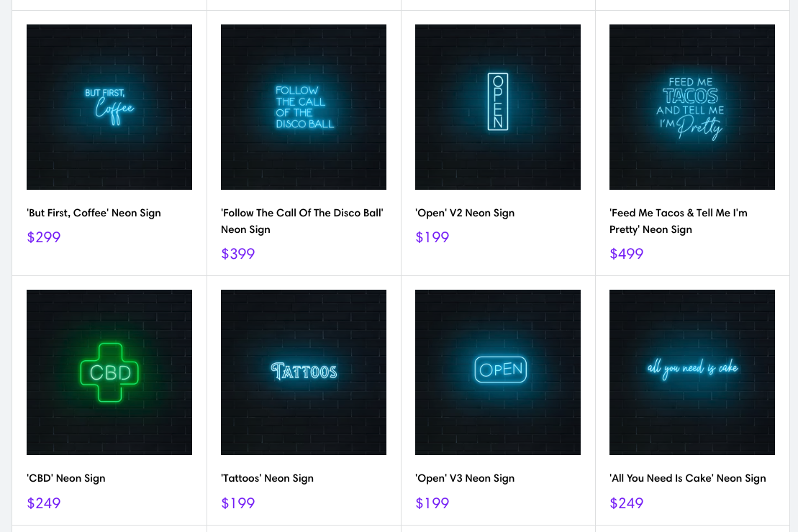
Task: Click 'Follow The Call Of The Disco Ball' title
Action: tap(301, 213)
